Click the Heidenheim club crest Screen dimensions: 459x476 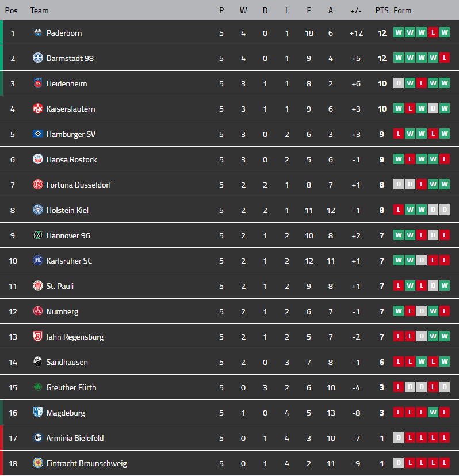coord(37,83)
